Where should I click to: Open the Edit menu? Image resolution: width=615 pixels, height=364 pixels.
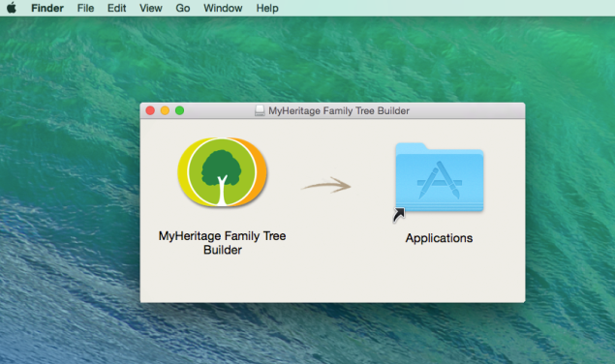coord(117,8)
